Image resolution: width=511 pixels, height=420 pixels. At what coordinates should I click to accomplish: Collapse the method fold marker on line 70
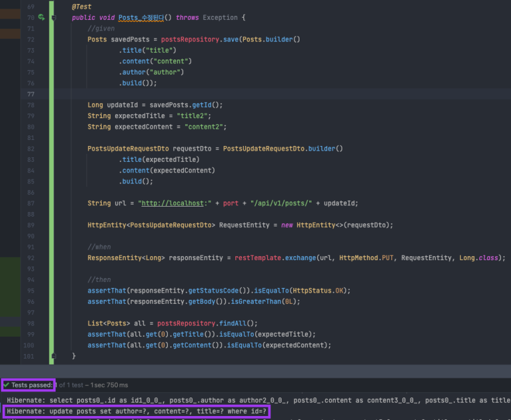tap(54, 18)
